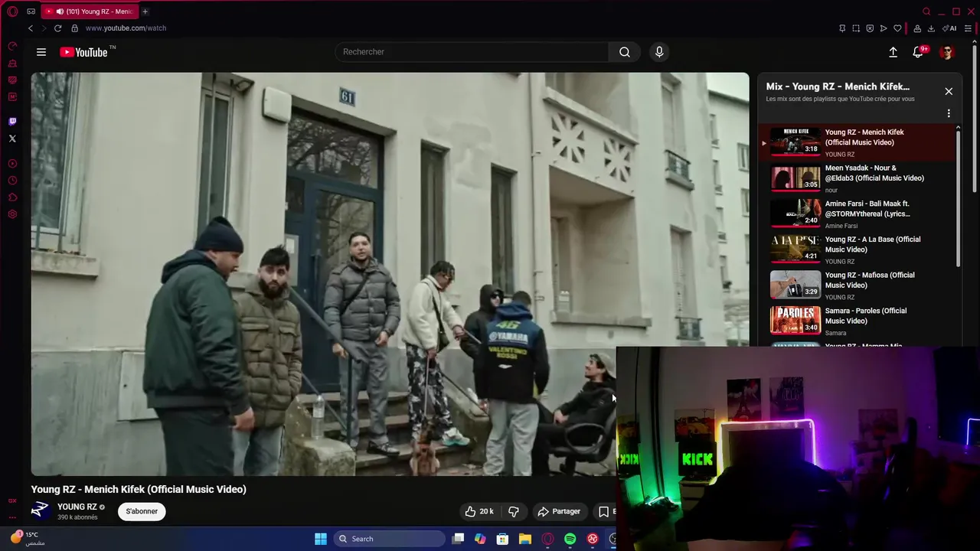The image size is (980, 551).
Task: Open Task View on taskbar
Action: click(458, 539)
